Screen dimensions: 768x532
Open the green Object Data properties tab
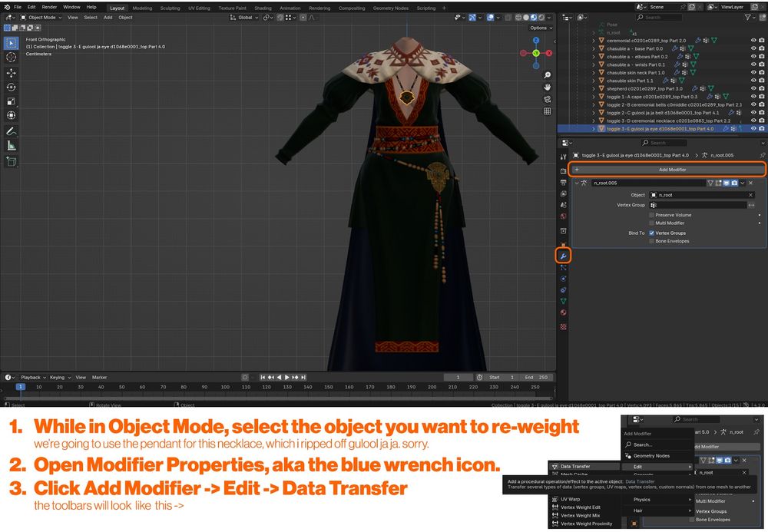[563, 302]
